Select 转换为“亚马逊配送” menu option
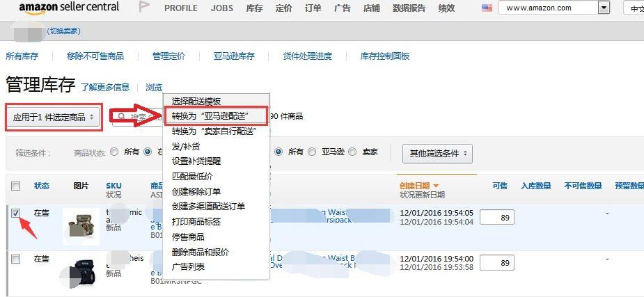This screenshot has width=644, height=297. [216, 116]
